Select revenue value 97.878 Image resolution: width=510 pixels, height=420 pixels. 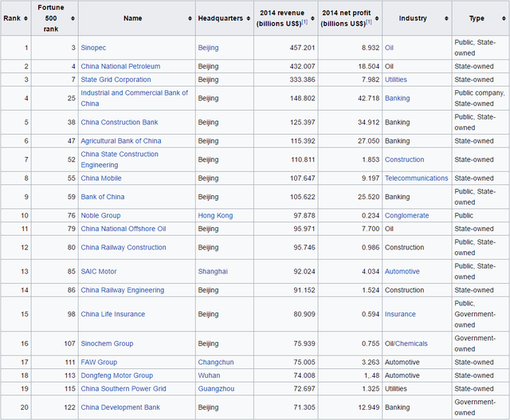304,215
